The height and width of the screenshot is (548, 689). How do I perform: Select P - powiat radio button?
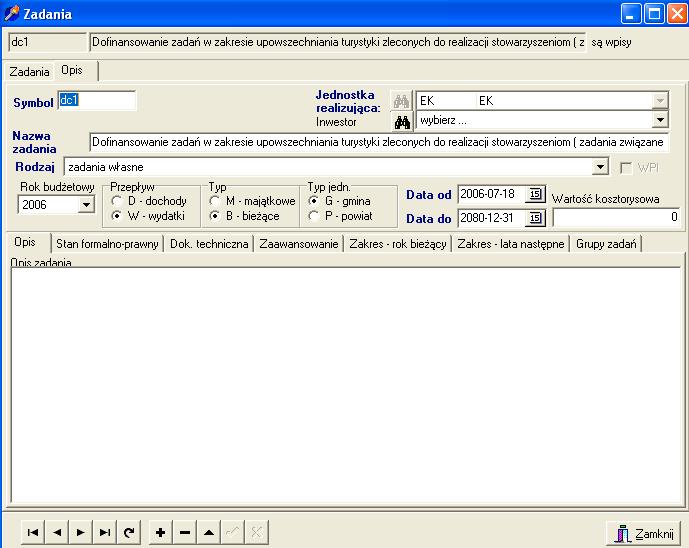pyautogui.click(x=314, y=216)
